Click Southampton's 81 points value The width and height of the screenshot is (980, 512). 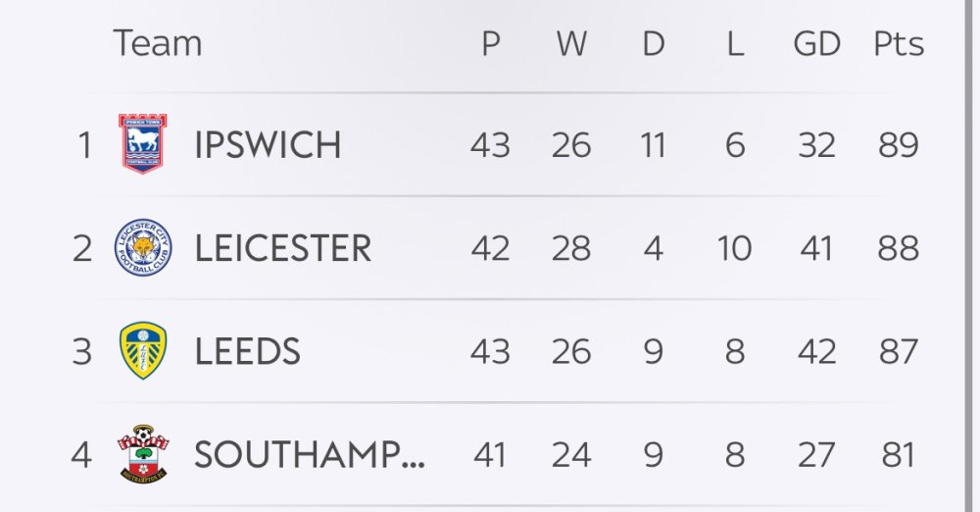(899, 454)
